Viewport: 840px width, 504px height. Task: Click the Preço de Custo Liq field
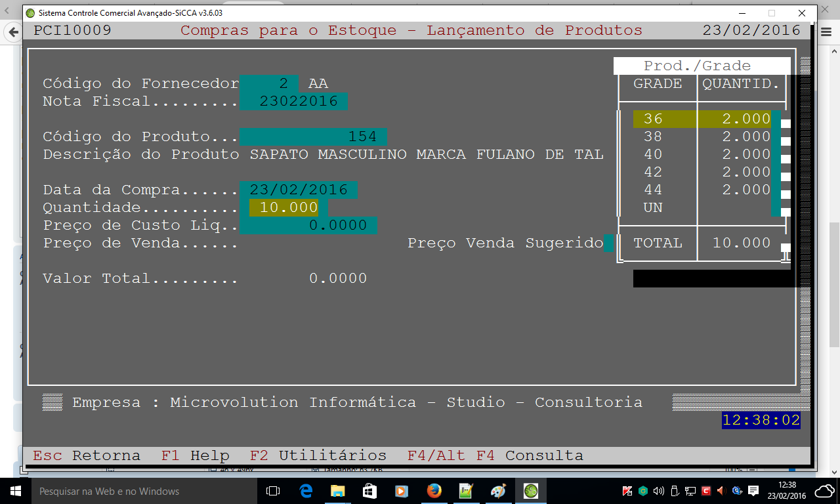pos(308,225)
